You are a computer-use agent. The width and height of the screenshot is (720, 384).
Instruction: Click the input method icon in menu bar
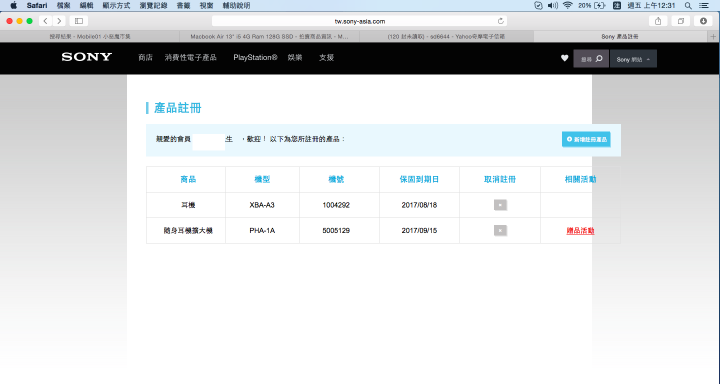coord(617,6)
